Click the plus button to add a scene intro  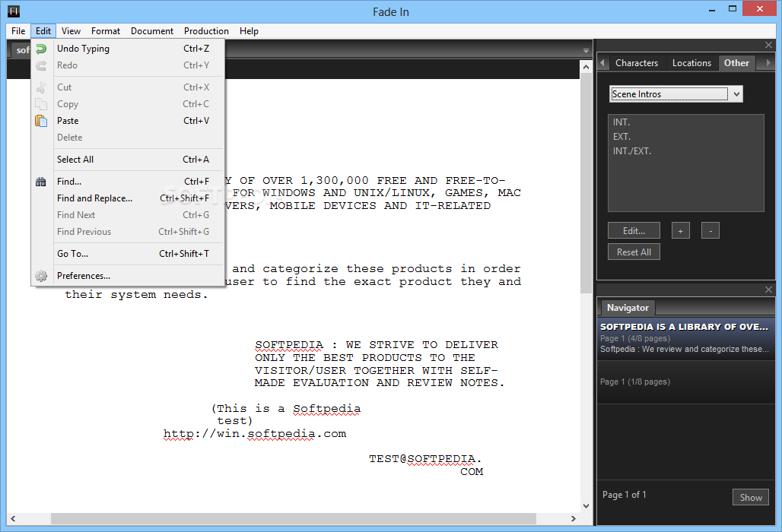click(680, 230)
